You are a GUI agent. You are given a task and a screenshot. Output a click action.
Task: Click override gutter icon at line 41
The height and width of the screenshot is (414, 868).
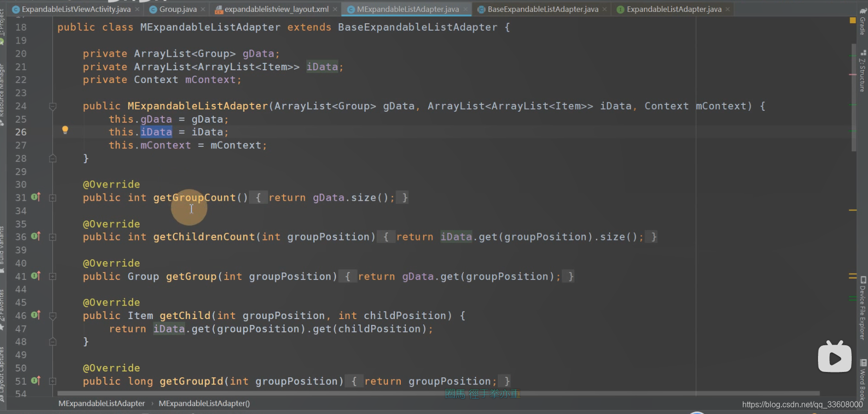(x=36, y=276)
